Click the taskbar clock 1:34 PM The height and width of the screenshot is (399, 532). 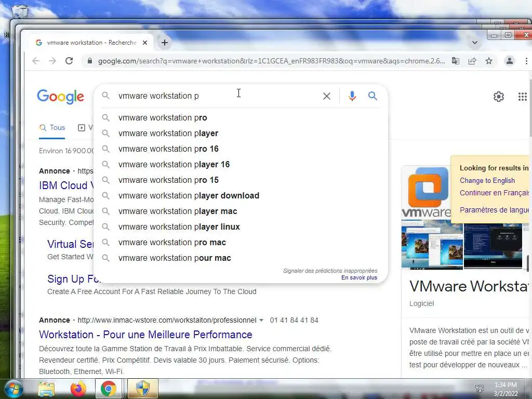[506, 389]
